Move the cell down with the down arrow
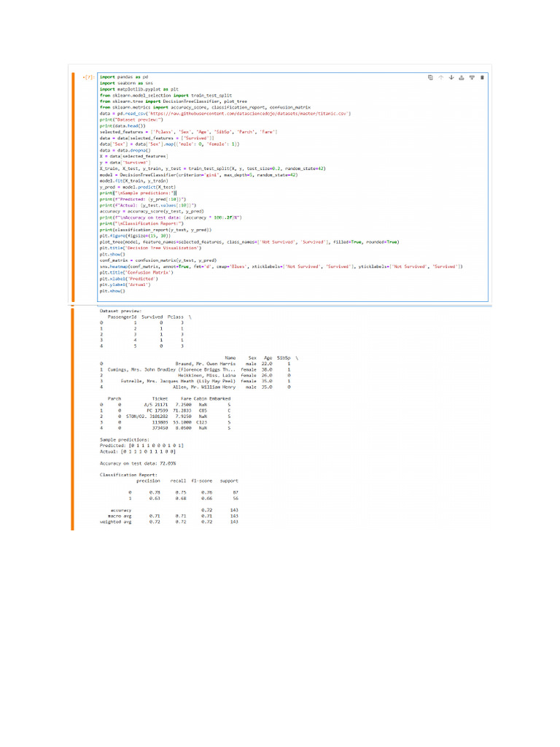The width and height of the screenshot is (560, 747). (x=451, y=77)
